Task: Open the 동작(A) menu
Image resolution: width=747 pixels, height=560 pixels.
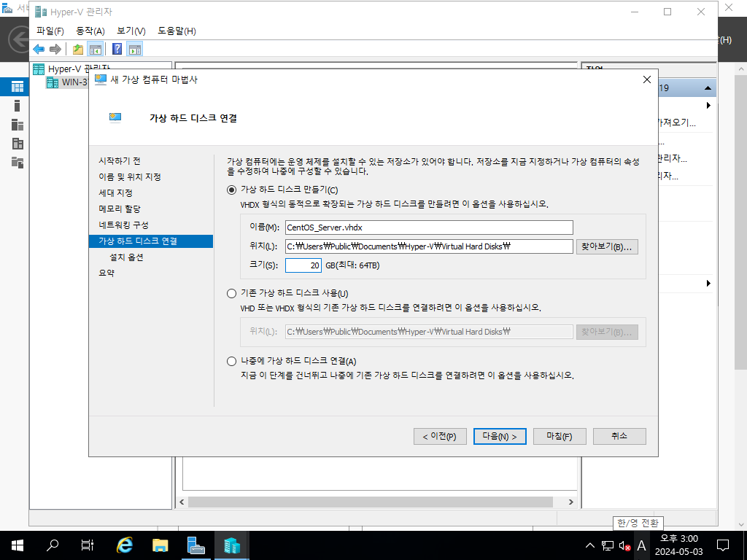Action: click(90, 31)
